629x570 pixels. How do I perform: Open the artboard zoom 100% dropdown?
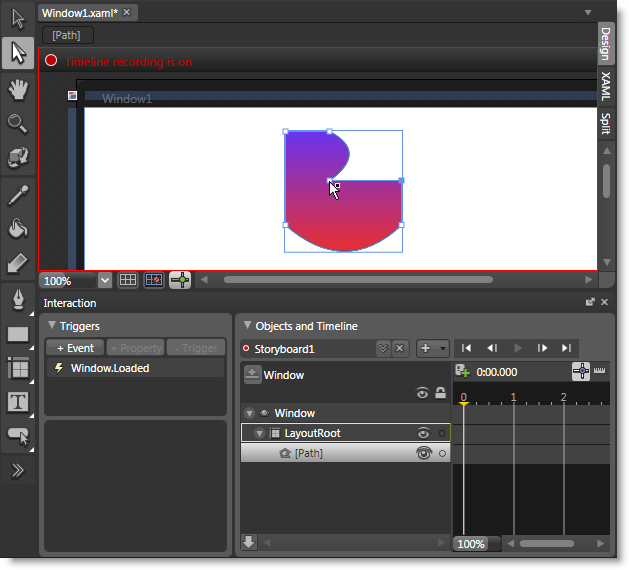(x=105, y=281)
